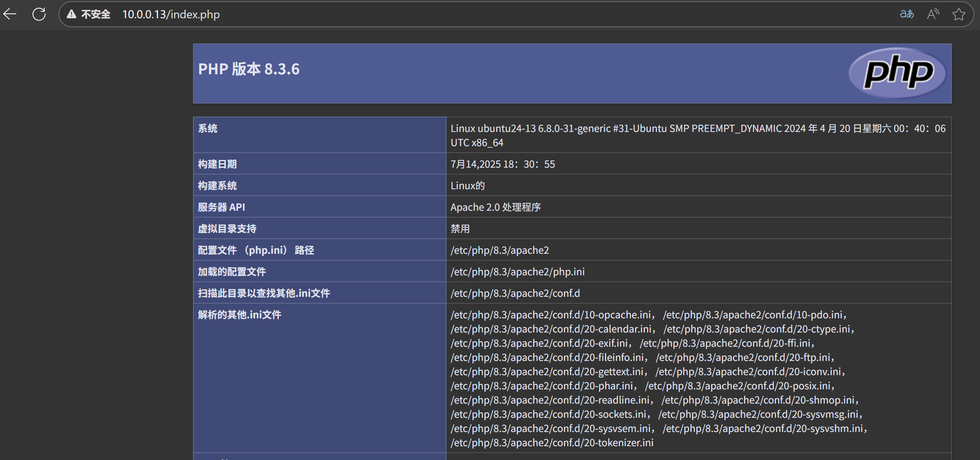The height and width of the screenshot is (460, 980).
Task: Open the not-secure warning triangle icon
Action: click(x=72, y=14)
